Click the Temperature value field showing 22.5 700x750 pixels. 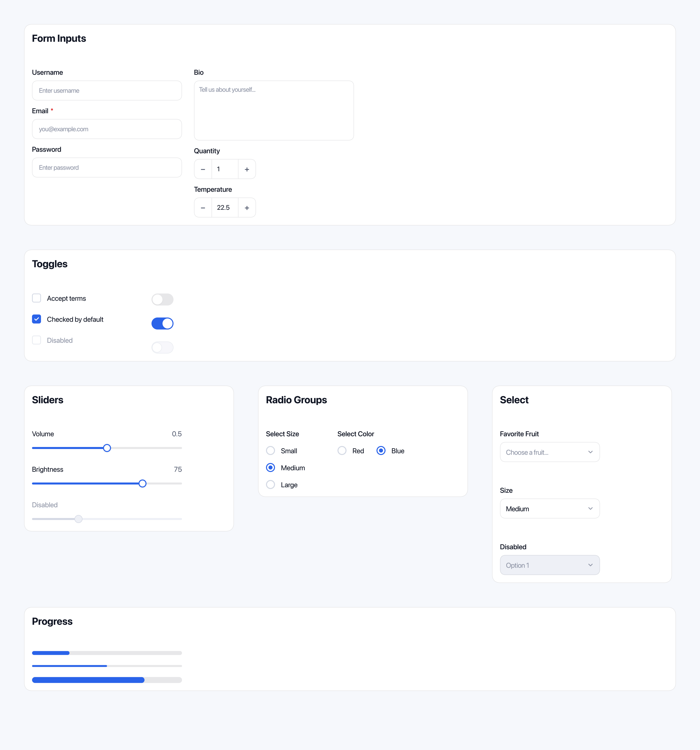click(x=225, y=208)
